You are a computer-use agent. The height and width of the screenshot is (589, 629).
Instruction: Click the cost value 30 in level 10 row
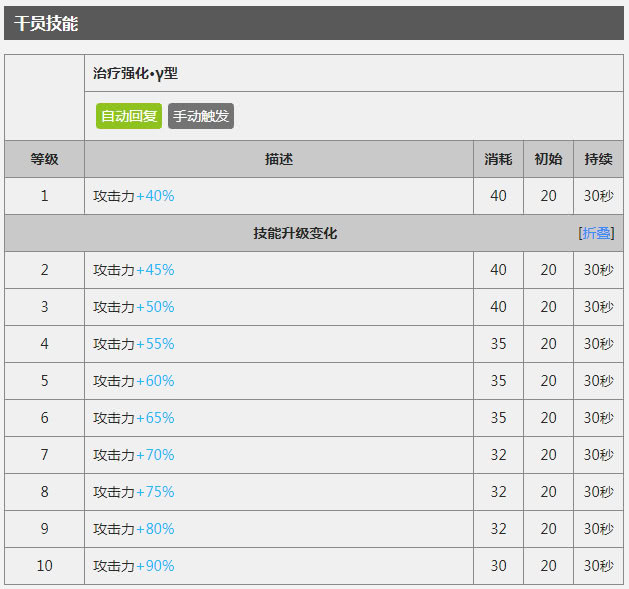tap(498, 566)
